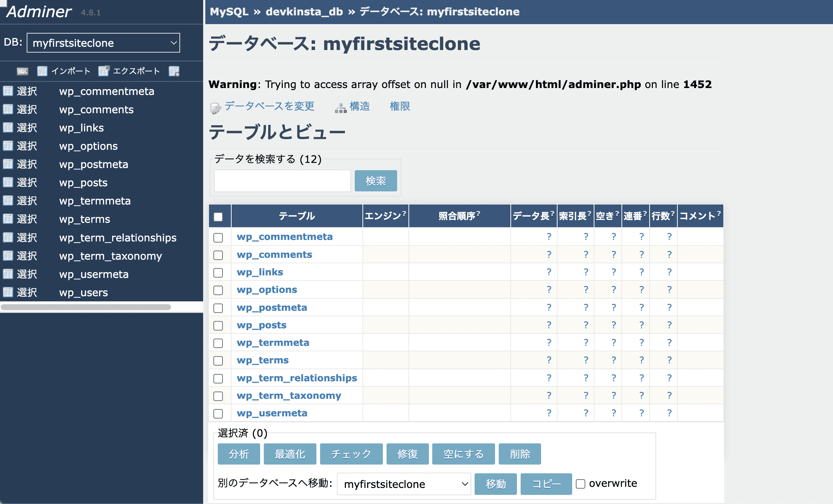Toggle the select-all checkbox in table header

click(219, 216)
